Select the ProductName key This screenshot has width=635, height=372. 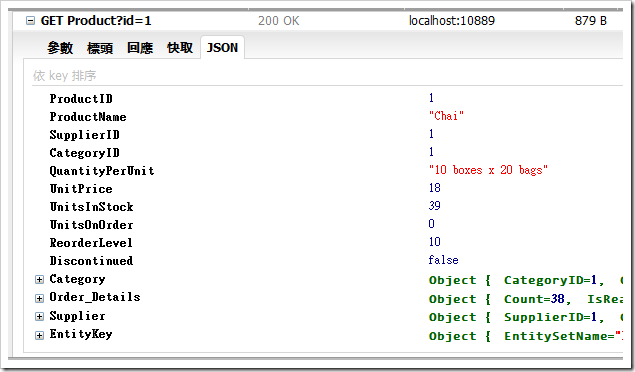(x=88, y=117)
